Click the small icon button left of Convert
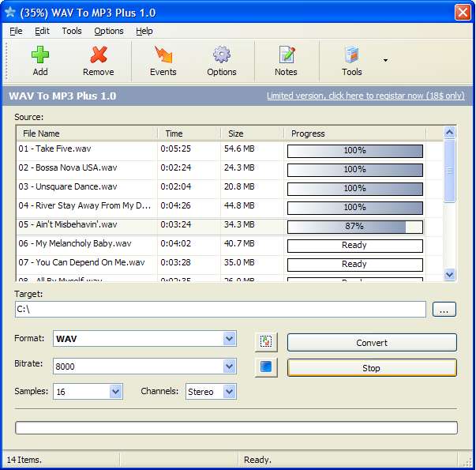 [266, 341]
